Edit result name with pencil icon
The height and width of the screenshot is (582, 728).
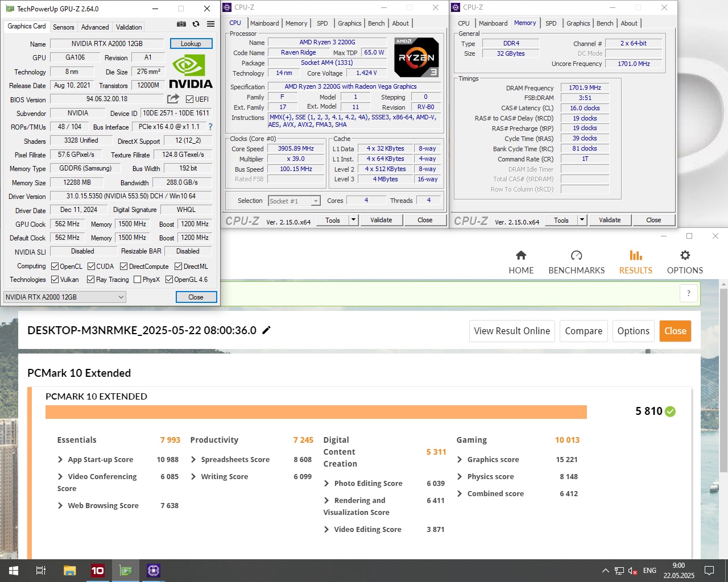click(266, 330)
